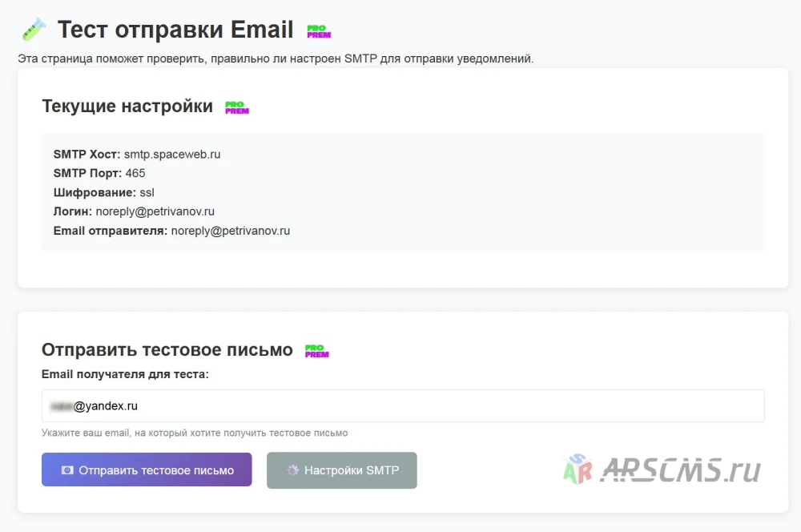Click the SMTP Хост value smtp.spaceweb.ru
This screenshot has height=532, width=801.
tap(172, 155)
